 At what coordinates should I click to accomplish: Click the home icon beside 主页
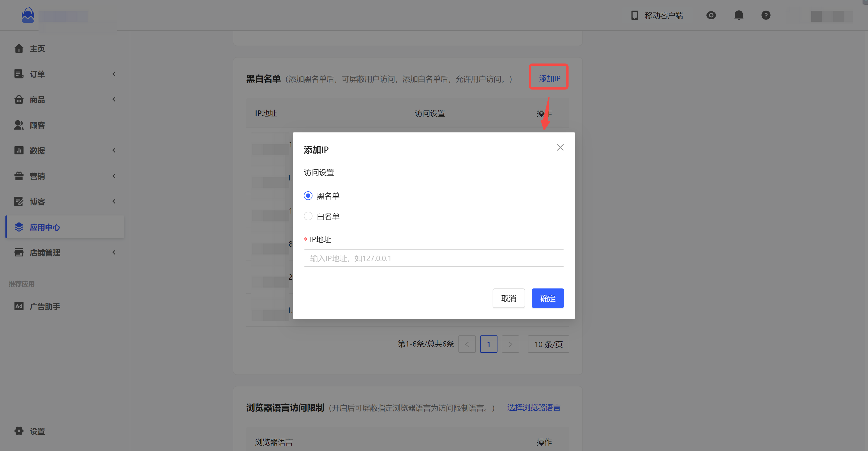point(19,49)
